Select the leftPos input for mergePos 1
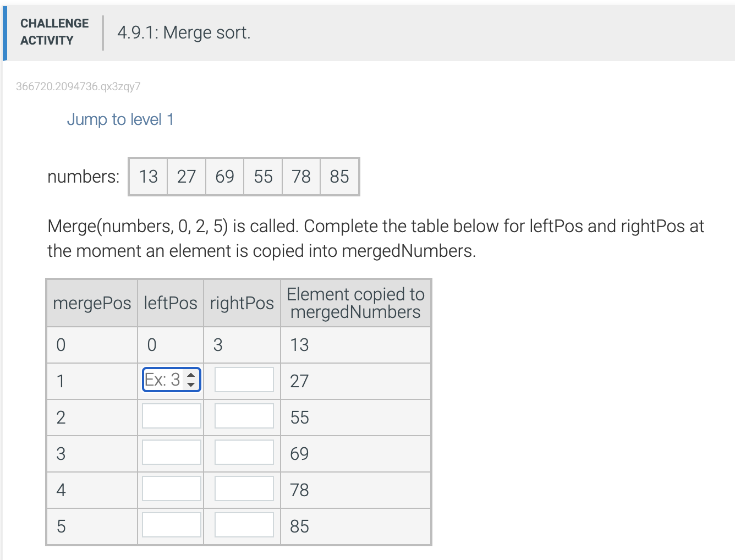 pos(165,380)
